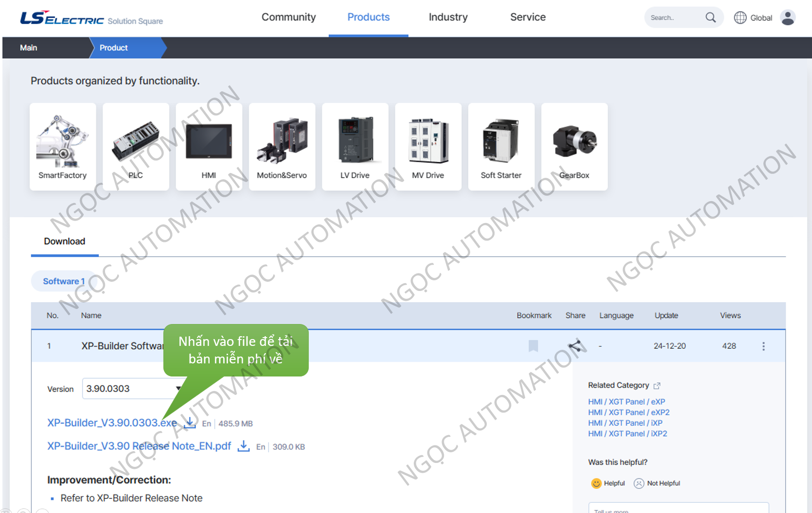Click download icon beside Release Note pdf
This screenshot has width=812, height=513.
click(244, 446)
